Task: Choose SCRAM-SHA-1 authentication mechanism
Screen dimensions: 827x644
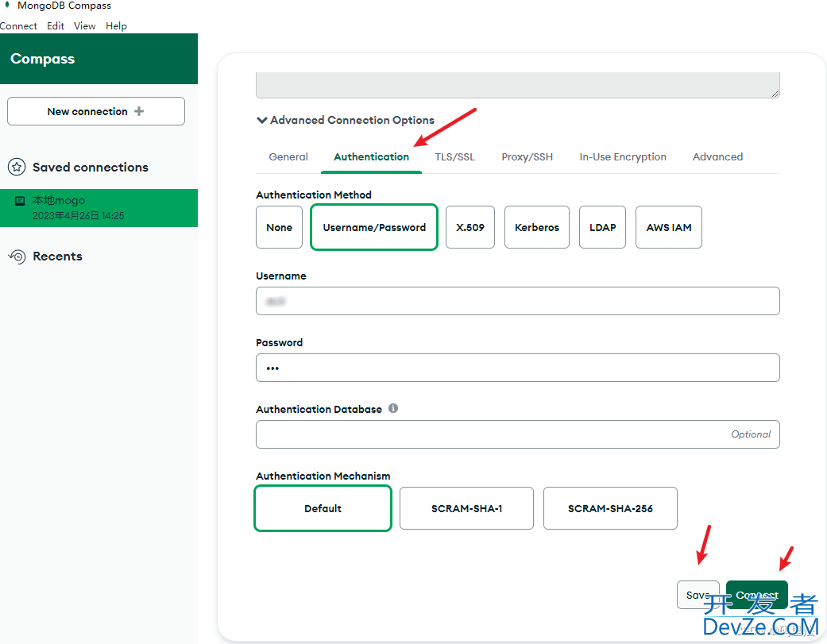Action: tap(467, 508)
